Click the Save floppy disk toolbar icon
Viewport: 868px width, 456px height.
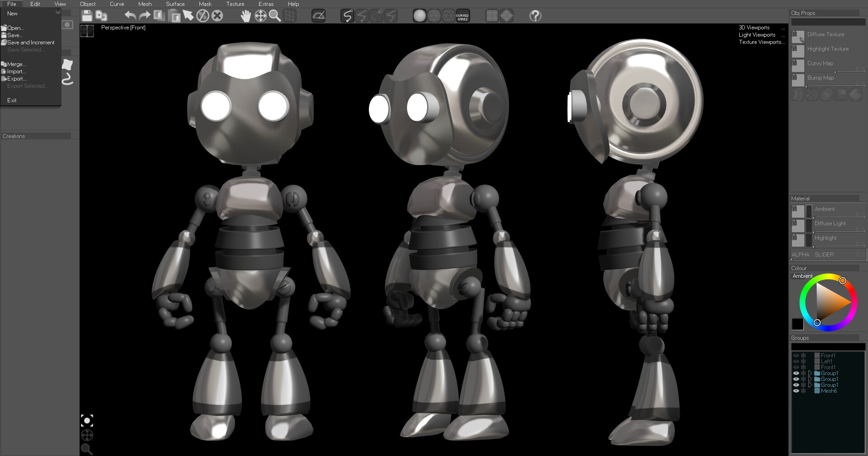pos(87,16)
